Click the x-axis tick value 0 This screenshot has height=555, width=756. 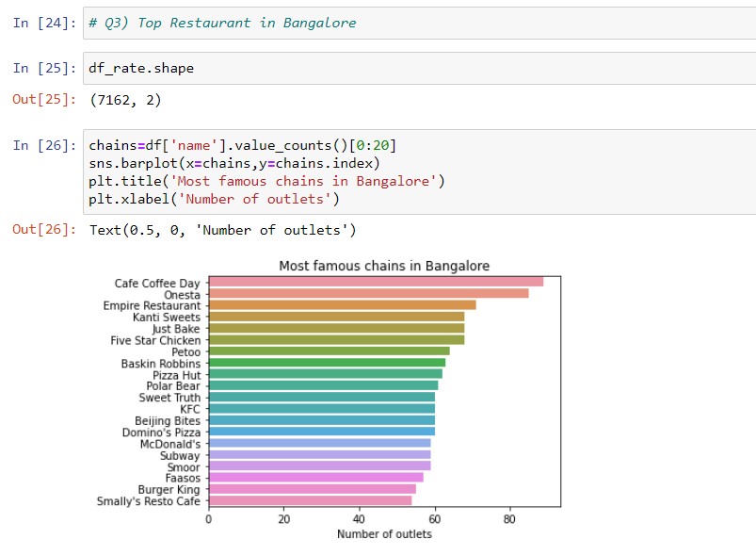pos(208,519)
